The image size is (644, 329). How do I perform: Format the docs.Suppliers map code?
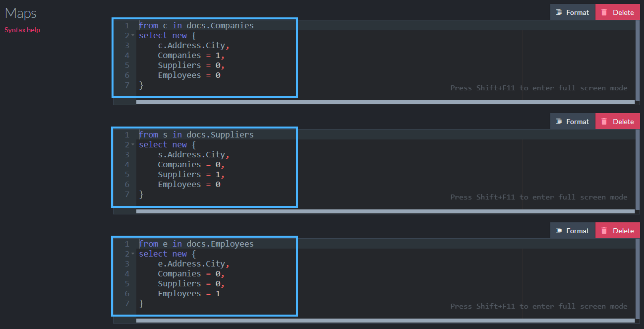click(x=573, y=122)
